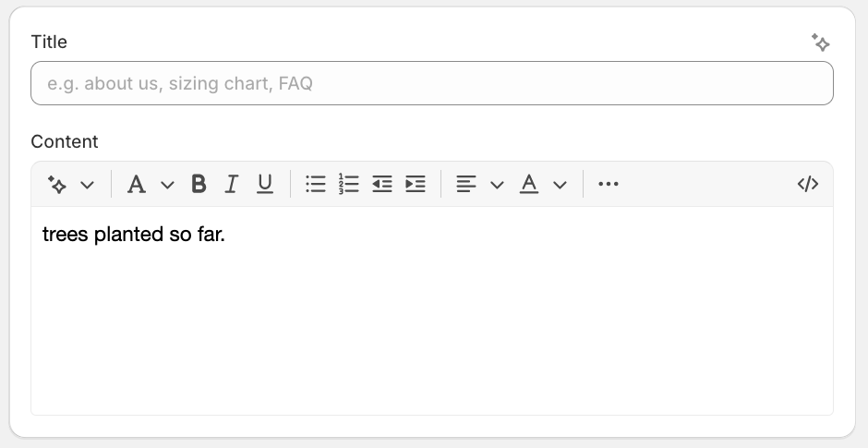Screen dimensions: 868x448
Task: Insert a bulleted list
Action: (x=316, y=184)
